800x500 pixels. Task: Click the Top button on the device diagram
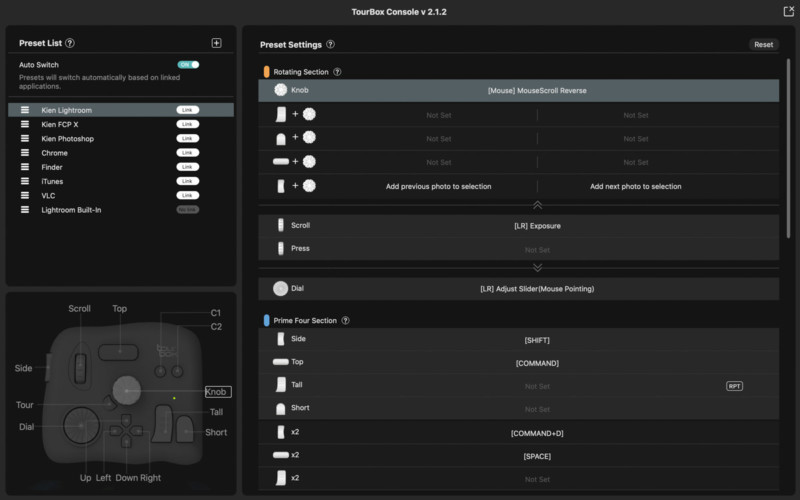point(118,352)
